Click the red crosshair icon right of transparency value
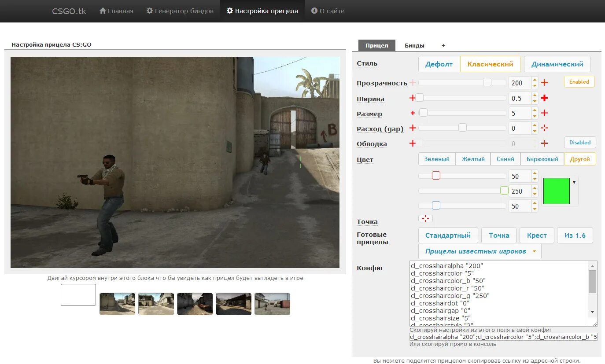The width and height of the screenshot is (605, 364). [544, 82]
